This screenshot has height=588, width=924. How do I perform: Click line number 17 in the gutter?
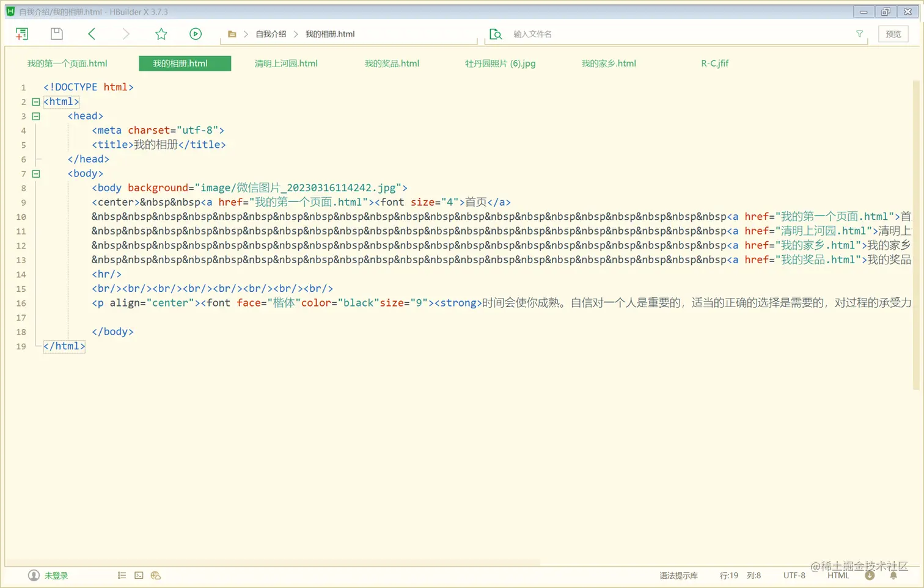click(21, 318)
